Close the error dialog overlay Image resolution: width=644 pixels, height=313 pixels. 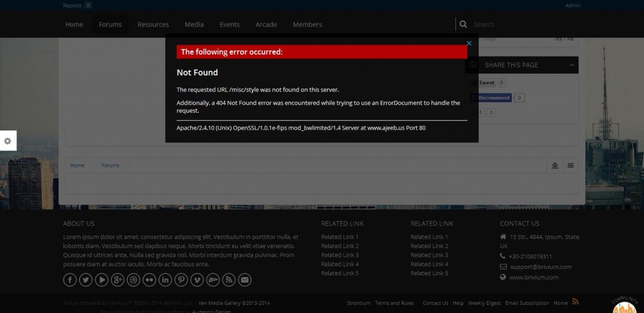click(469, 43)
